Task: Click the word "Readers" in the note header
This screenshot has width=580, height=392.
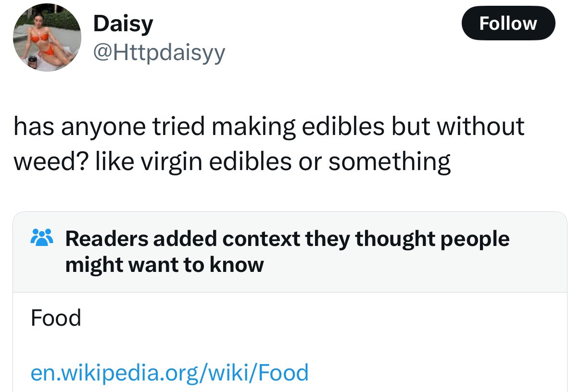Action: click(x=106, y=238)
